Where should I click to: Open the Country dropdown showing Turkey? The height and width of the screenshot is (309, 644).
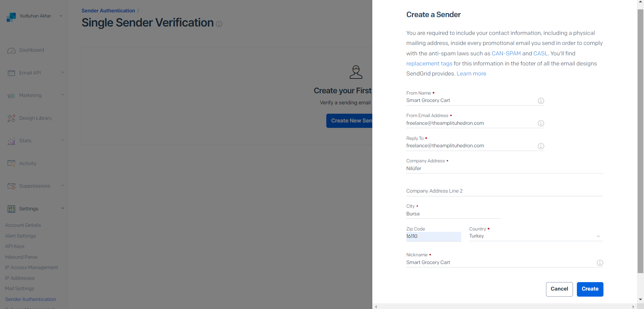point(536,236)
